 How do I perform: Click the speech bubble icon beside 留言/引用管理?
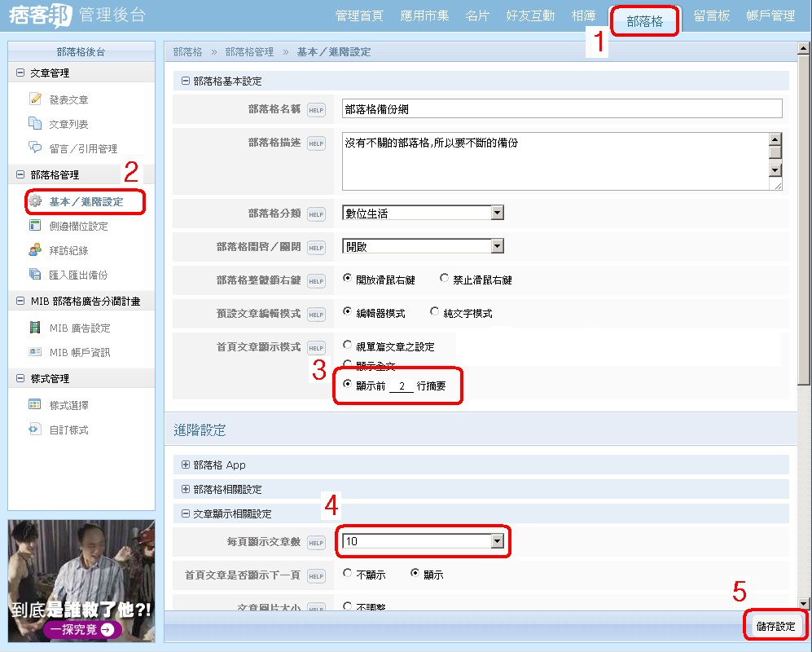pyautogui.click(x=35, y=148)
